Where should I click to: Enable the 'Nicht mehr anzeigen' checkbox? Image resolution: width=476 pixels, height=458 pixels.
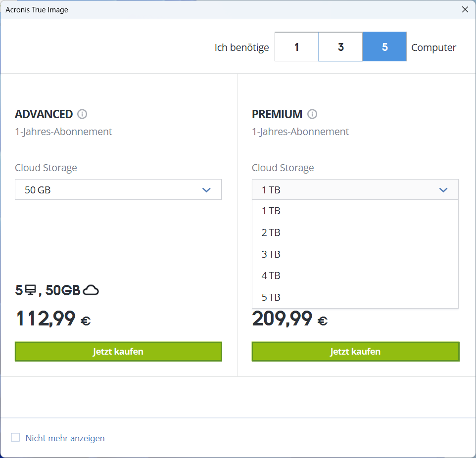click(15, 438)
